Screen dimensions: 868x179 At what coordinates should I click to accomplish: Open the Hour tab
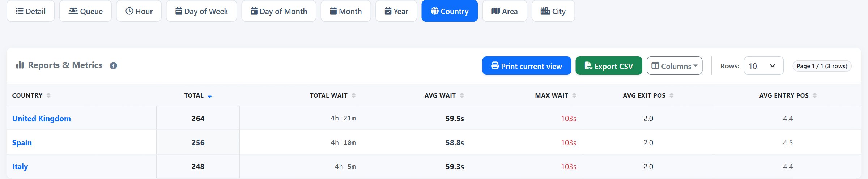[x=139, y=11]
